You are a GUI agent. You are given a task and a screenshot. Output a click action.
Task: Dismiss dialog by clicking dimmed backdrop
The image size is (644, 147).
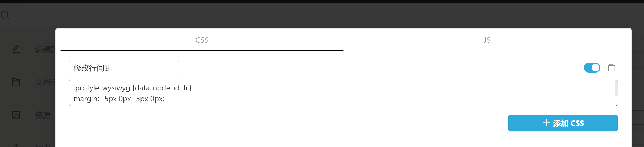329,15
